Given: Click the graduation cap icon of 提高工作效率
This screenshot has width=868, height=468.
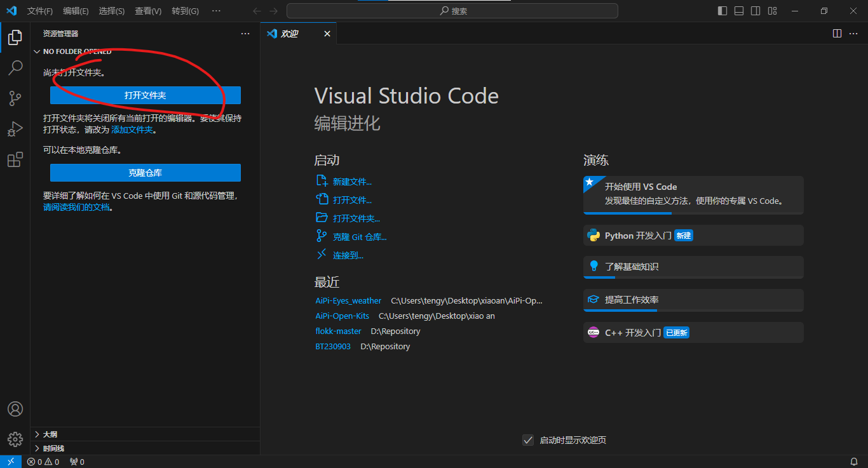Looking at the screenshot, I should click(593, 299).
